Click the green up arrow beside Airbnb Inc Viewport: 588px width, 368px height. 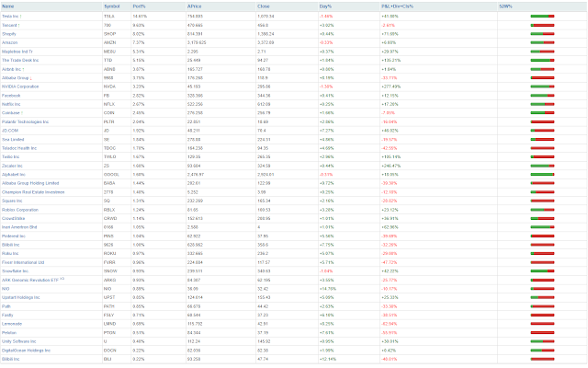[x=23, y=69]
